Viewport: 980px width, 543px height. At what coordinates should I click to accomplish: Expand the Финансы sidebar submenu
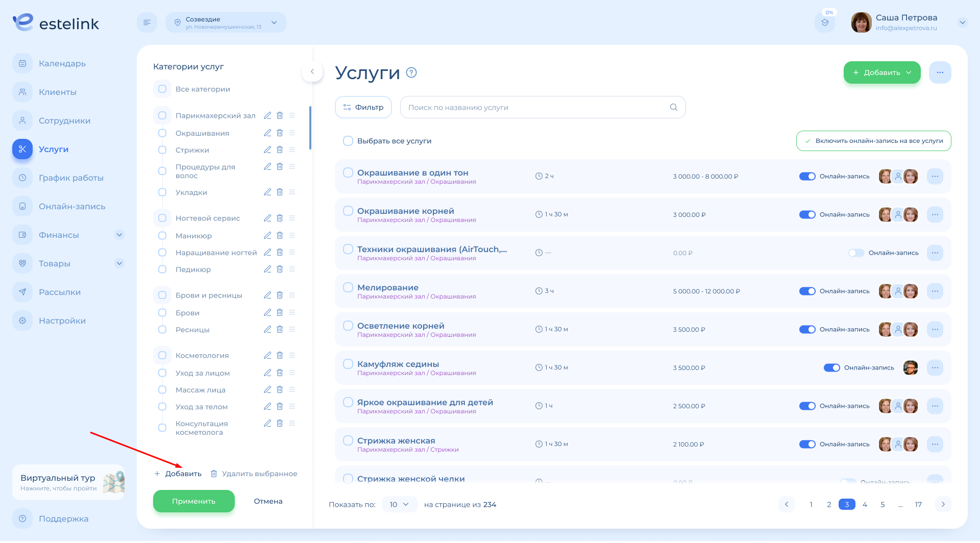pos(119,235)
